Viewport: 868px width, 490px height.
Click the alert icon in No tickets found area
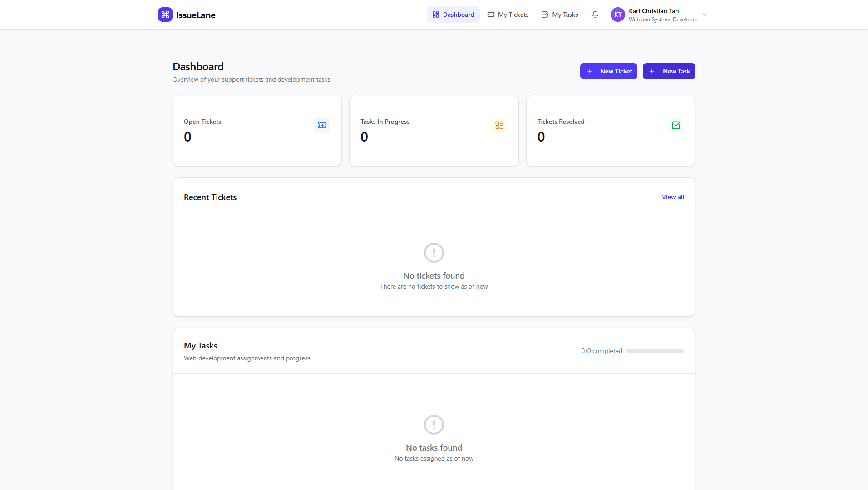434,253
